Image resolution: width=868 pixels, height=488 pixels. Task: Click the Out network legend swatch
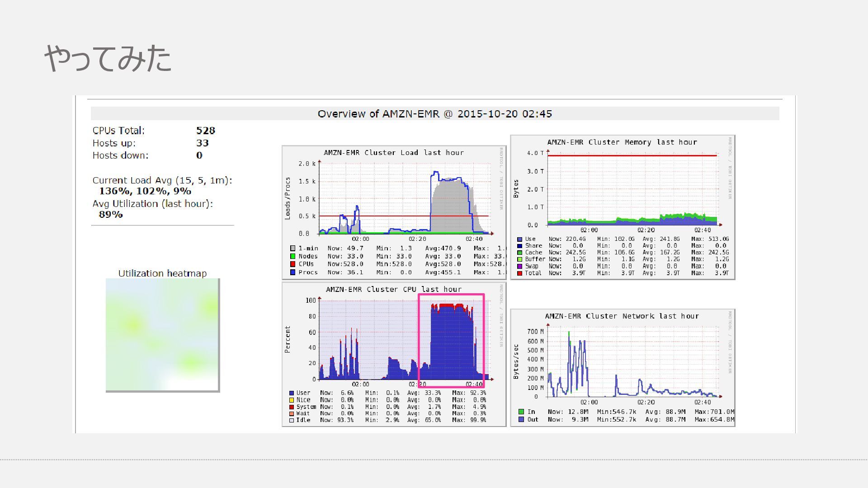tap(521, 420)
